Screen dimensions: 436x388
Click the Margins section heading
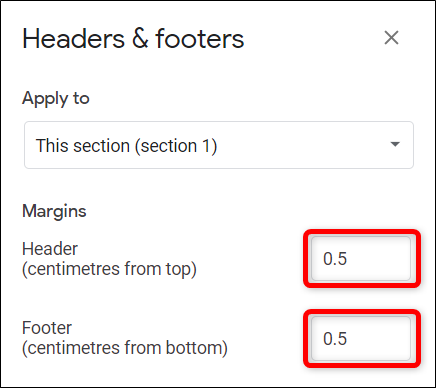54,211
